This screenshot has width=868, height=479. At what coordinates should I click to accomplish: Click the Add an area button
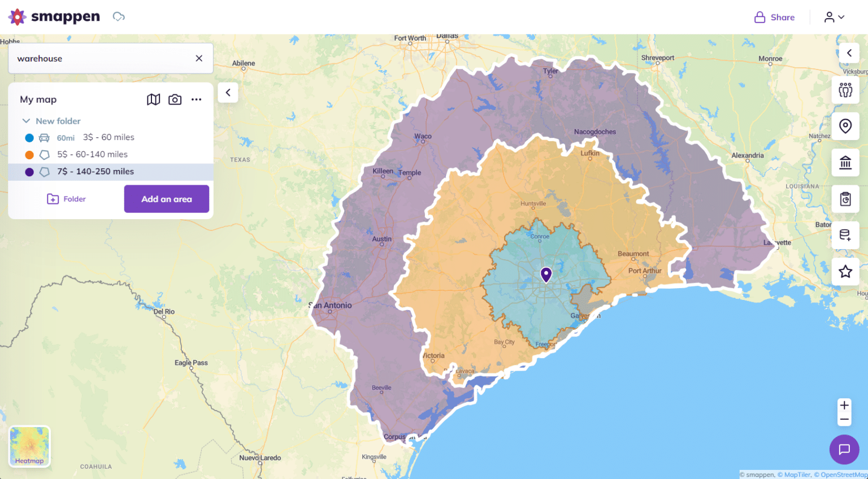pos(167,199)
